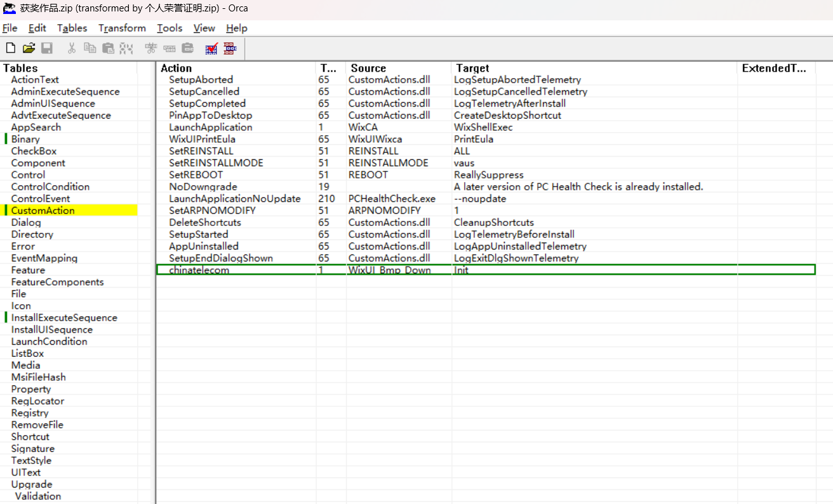Click the NoDowngrade target message cell
Screen dimensions: 833x504
tap(578, 187)
